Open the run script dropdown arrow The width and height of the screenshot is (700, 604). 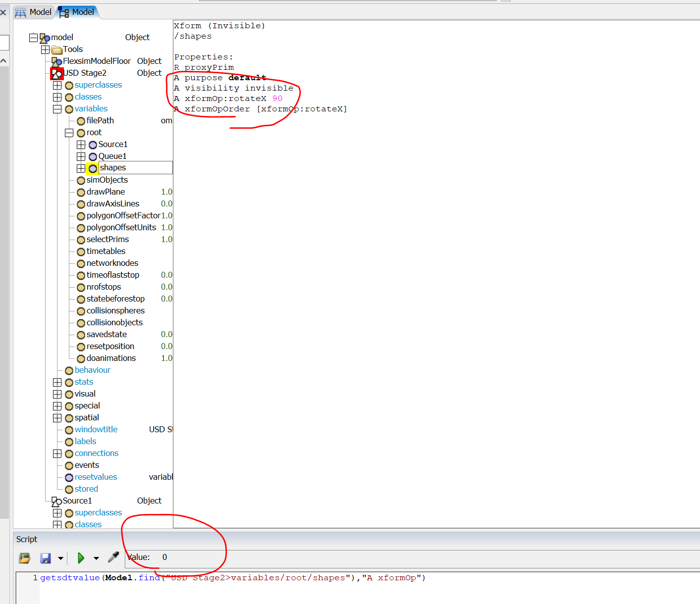pos(96,558)
